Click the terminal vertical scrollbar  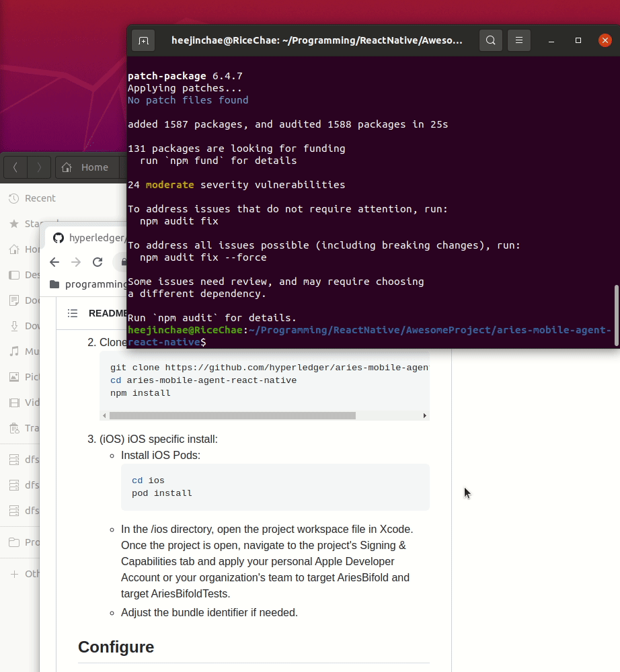tap(617, 315)
